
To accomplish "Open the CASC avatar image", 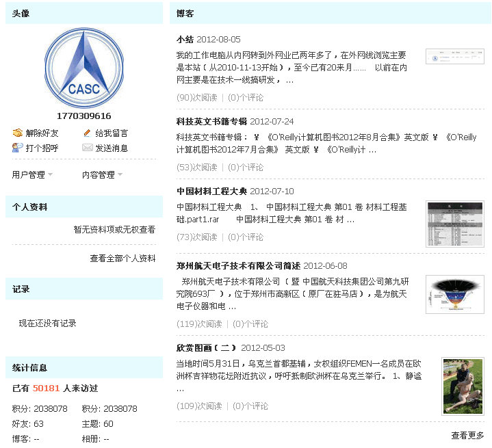I will pyautogui.click(x=84, y=68).
